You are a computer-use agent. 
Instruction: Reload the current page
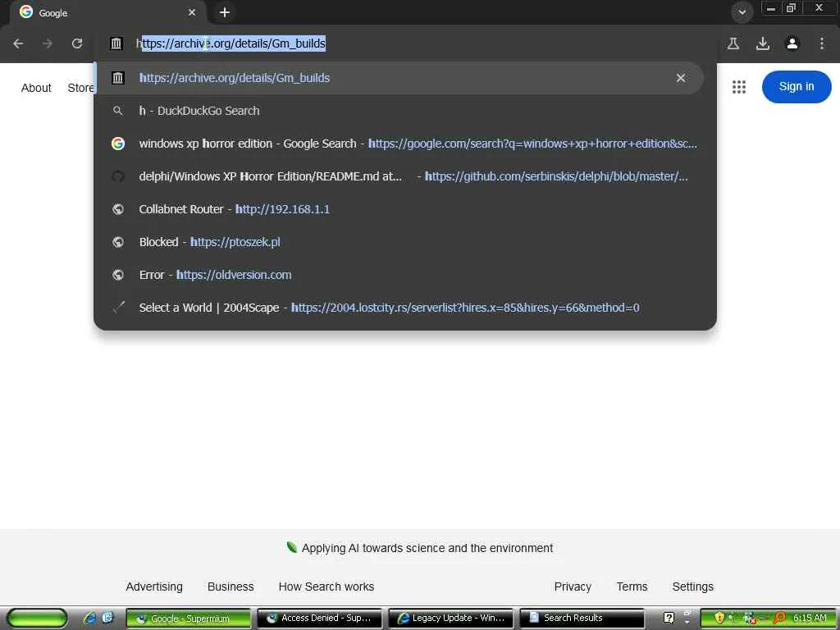tap(77, 43)
